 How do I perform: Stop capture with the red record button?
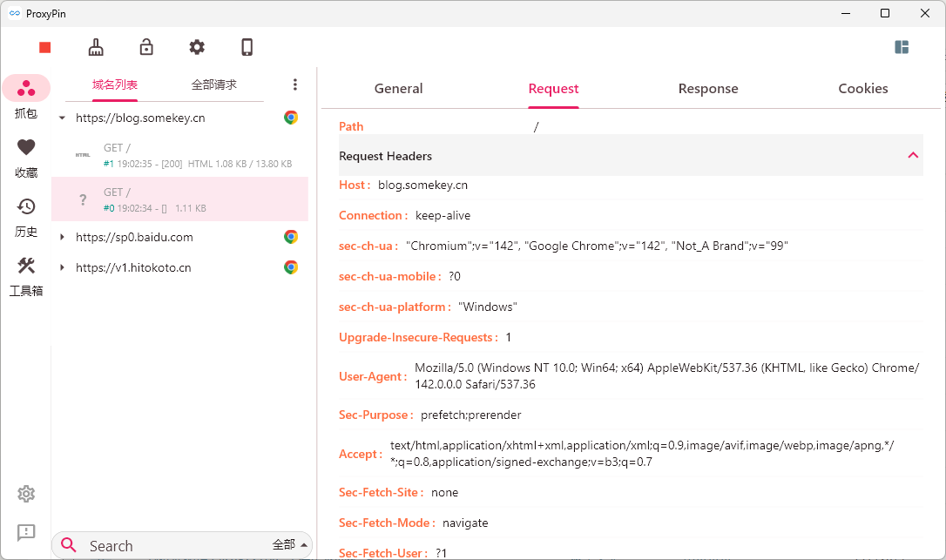tap(45, 47)
